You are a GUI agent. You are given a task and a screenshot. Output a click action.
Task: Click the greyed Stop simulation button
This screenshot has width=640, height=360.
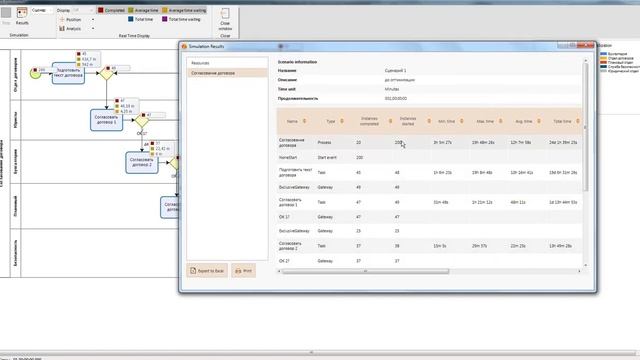point(6,16)
